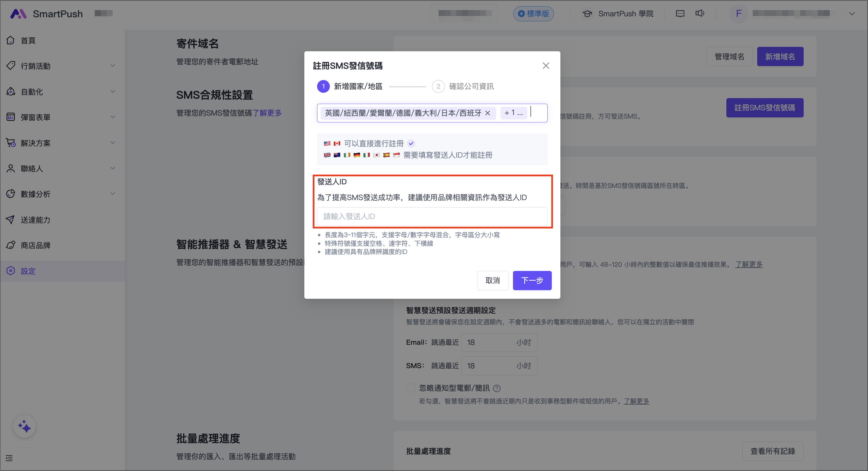
Task: Click the sidebar collapse icon at bottom
Action: pos(9,458)
